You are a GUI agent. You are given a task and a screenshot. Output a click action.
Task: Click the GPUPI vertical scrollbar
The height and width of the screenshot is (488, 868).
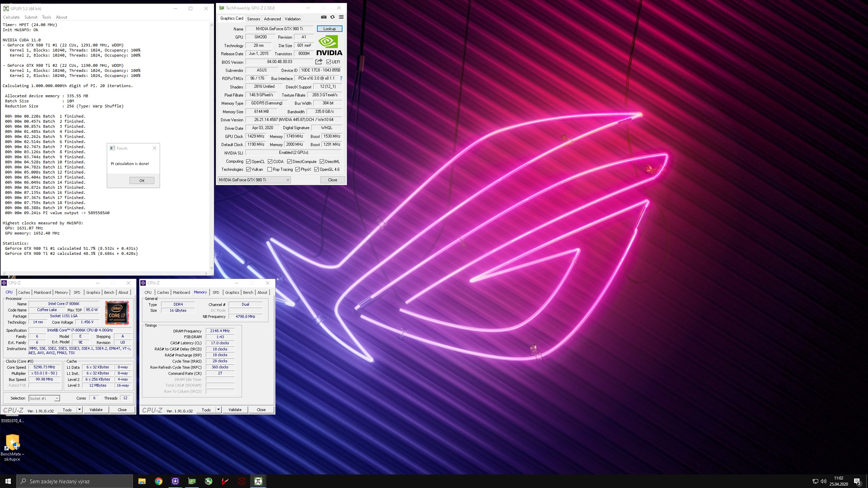click(212, 146)
